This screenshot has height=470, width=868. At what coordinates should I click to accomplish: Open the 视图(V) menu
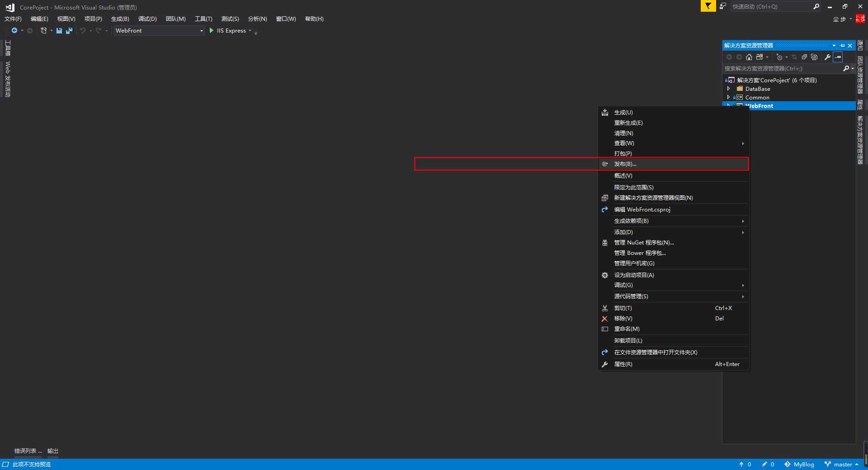[66, 19]
